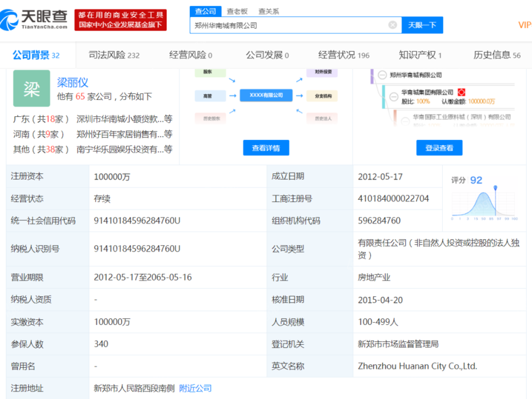Click the 查看详情 button
The width and height of the screenshot is (532, 399).
click(x=266, y=148)
